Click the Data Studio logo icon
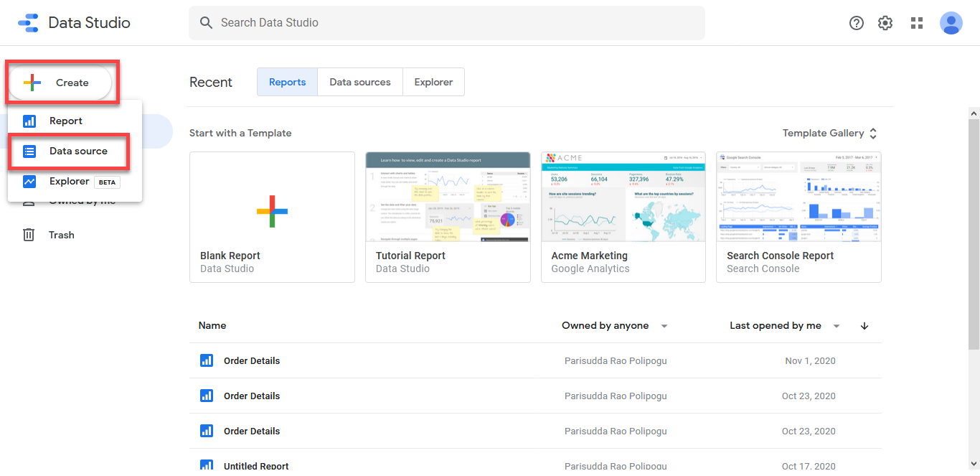This screenshot has height=476, width=980. (x=29, y=23)
